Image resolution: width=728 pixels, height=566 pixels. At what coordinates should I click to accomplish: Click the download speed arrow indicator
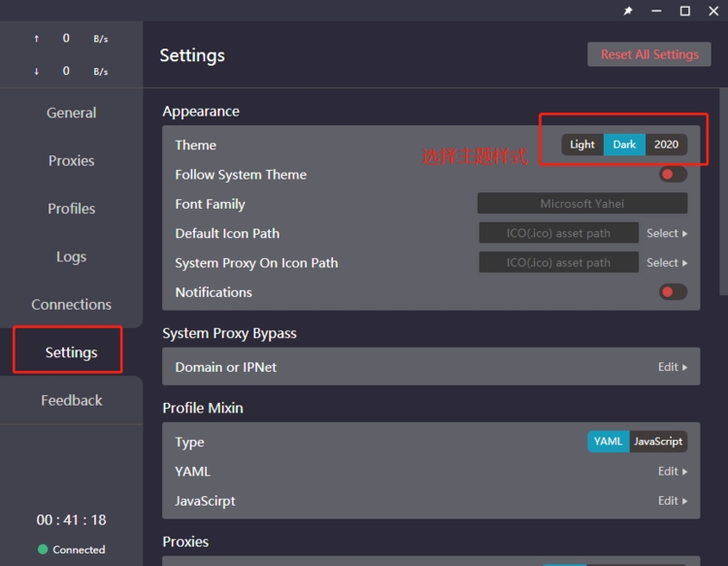coord(37,71)
